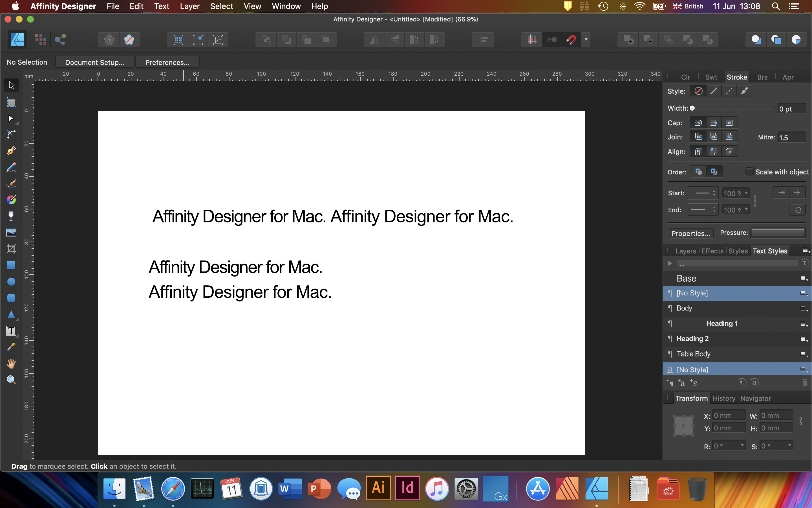
Task: Select the Triangle shape tool
Action: (x=11, y=314)
